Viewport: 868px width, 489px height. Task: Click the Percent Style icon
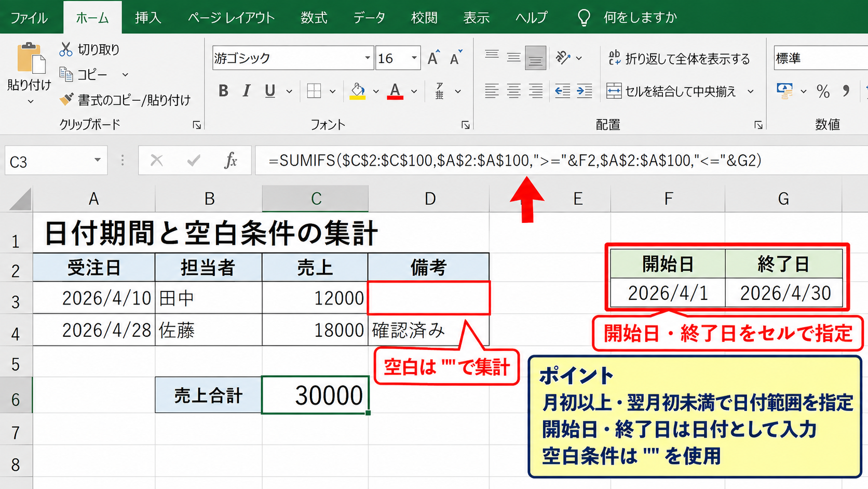(823, 91)
